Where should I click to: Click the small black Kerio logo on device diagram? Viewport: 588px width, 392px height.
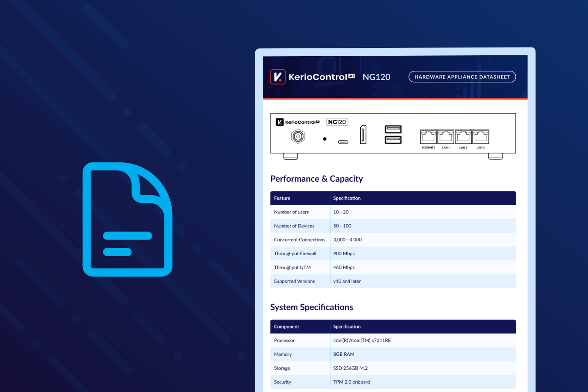(x=280, y=122)
